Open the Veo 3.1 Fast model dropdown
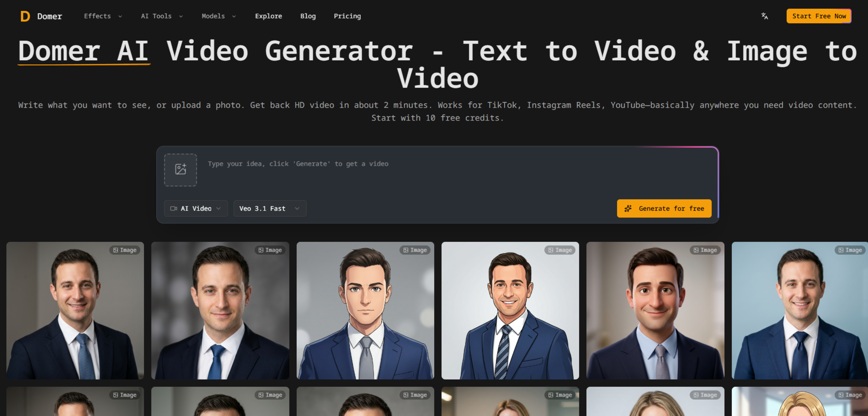The height and width of the screenshot is (416, 868). pos(270,209)
